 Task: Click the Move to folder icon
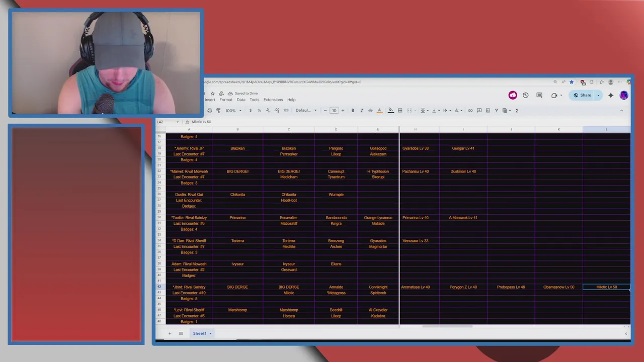point(221,94)
